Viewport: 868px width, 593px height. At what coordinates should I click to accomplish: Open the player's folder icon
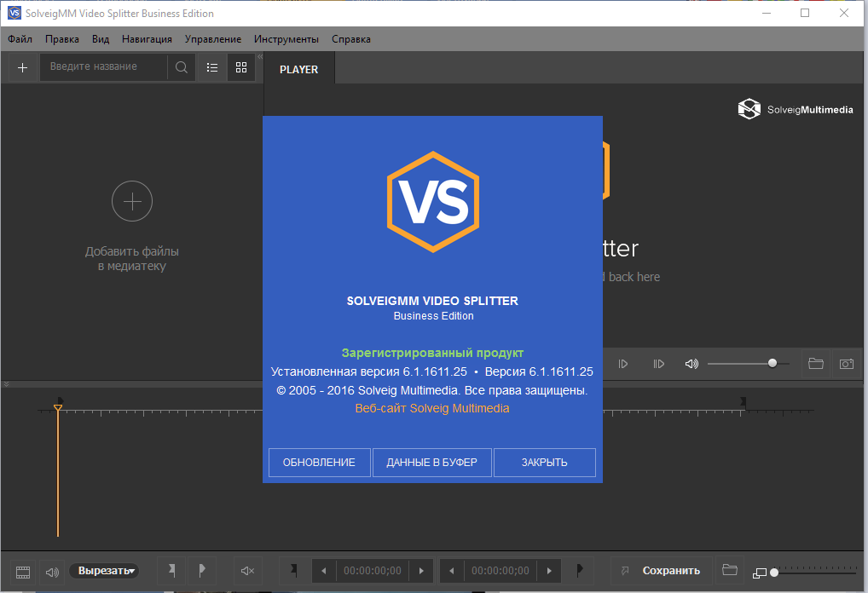pos(816,364)
